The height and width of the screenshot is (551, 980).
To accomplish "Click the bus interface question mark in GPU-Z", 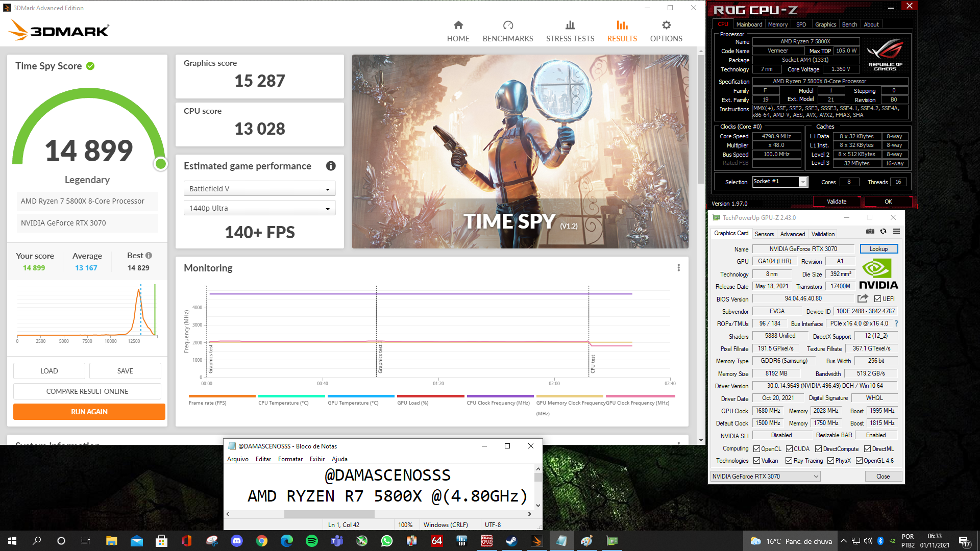I will 896,323.
